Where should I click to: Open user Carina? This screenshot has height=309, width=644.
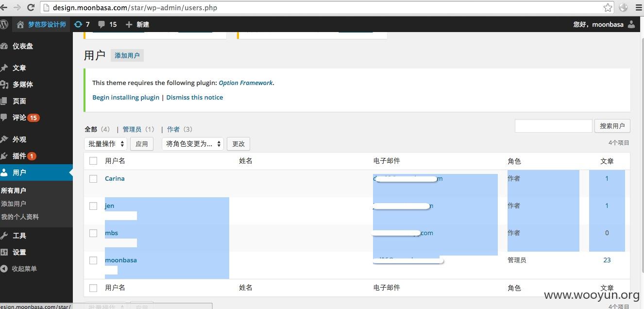(x=115, y=178)
